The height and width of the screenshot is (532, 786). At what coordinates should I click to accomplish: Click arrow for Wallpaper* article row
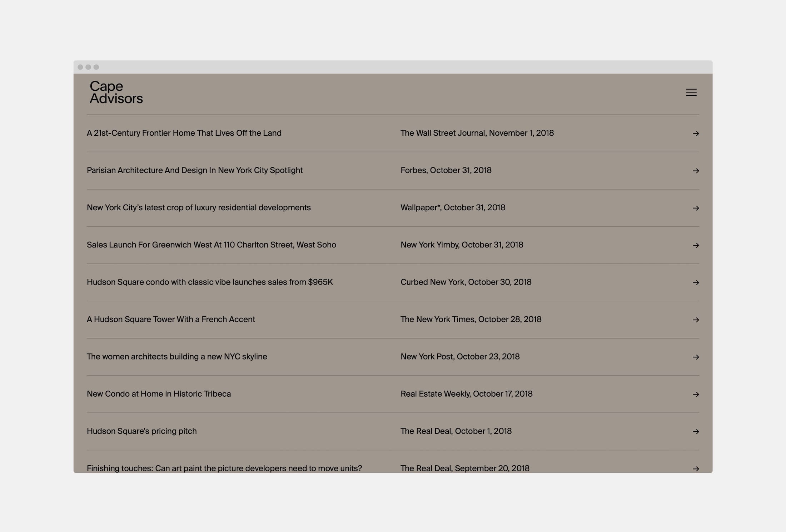696,208
